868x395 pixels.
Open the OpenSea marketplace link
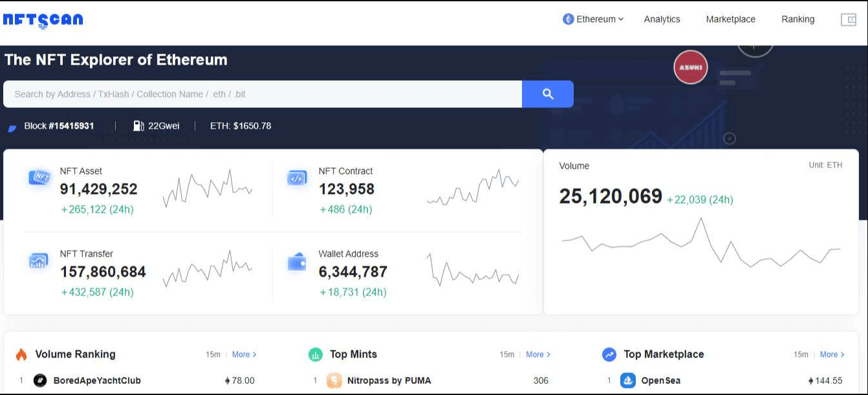(660, 380)
